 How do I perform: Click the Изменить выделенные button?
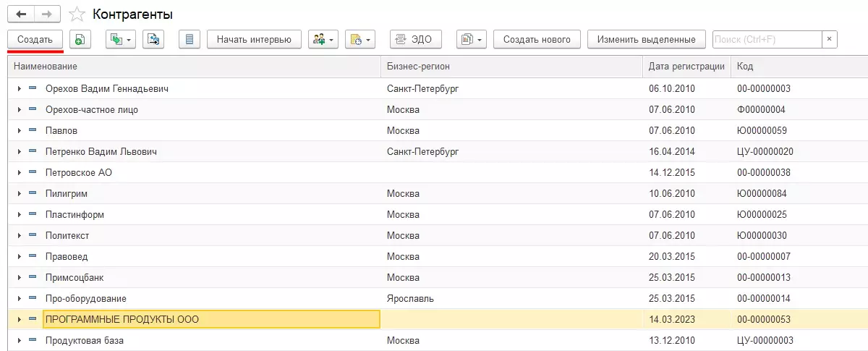point(647,40)
